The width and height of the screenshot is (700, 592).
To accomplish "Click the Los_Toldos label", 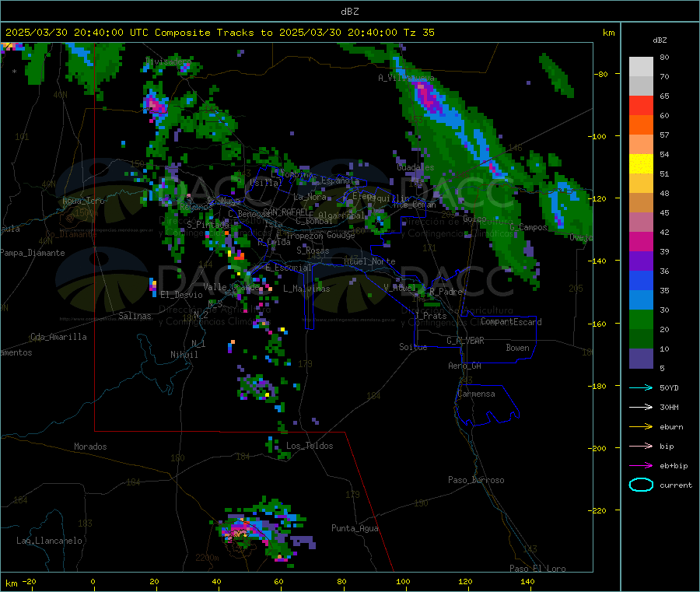I will pos(310,446).
